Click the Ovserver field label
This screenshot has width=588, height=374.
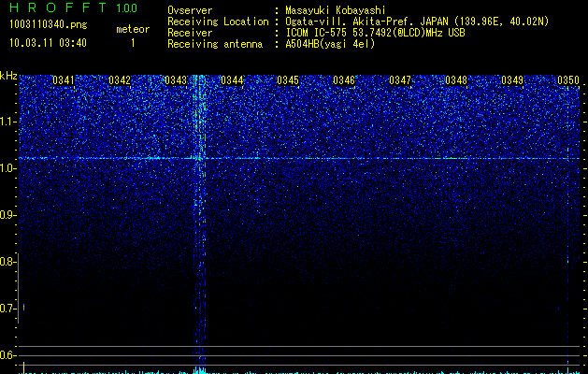tap(190, 10)
